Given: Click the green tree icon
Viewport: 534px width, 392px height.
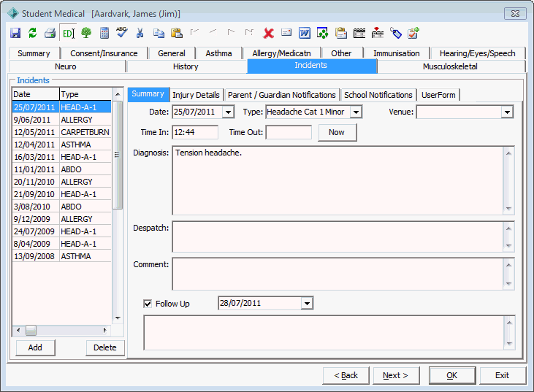Looking at the screenshot, I should (86, 33).
